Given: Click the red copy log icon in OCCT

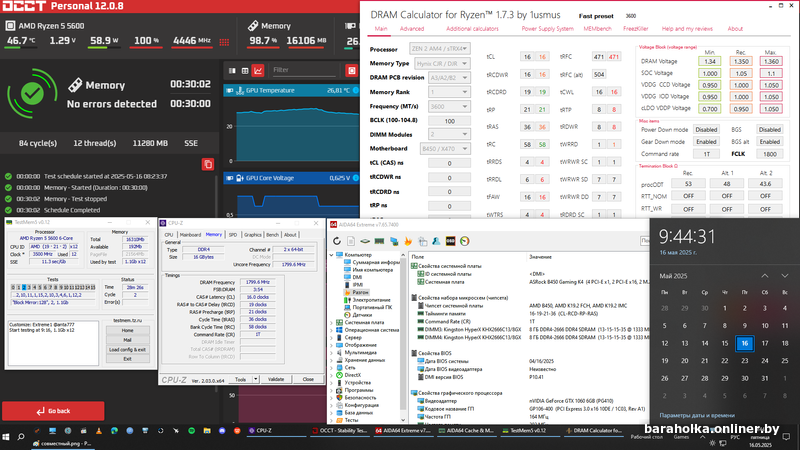Looking at the screenshot, I should click(x=208, y=164).
